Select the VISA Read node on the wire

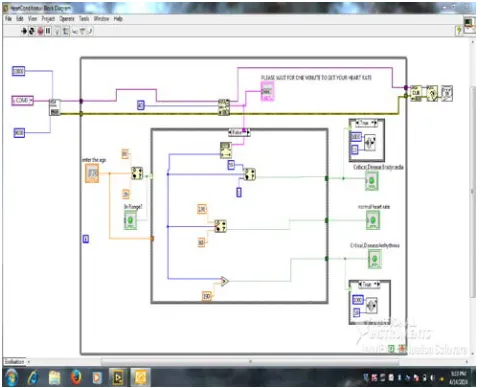(224, 107)
